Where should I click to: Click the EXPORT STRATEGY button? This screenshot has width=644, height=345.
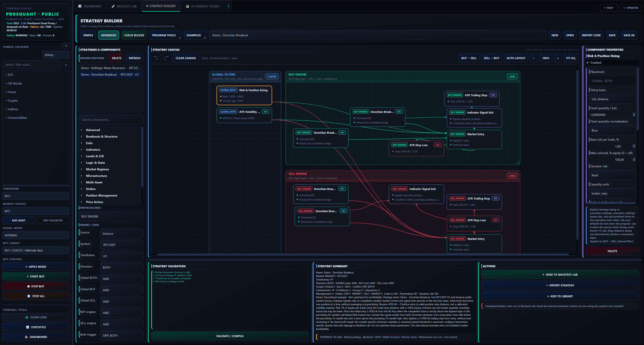[560, 285]
